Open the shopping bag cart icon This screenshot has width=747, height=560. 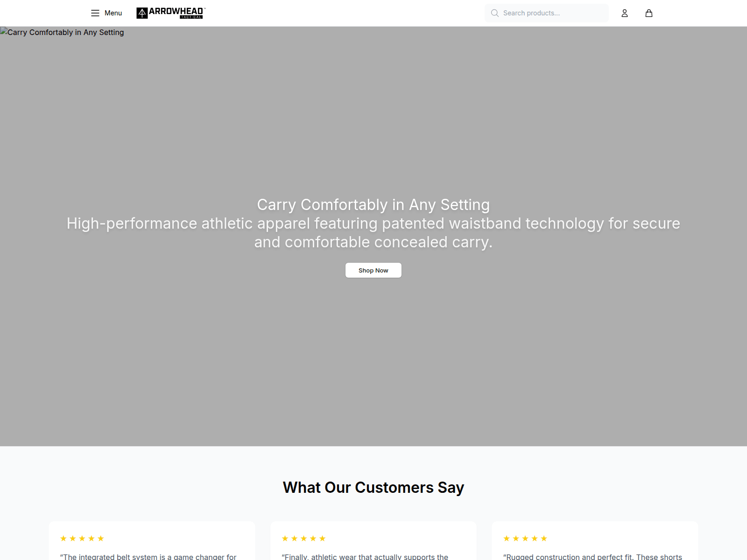[x=649, y=13]
